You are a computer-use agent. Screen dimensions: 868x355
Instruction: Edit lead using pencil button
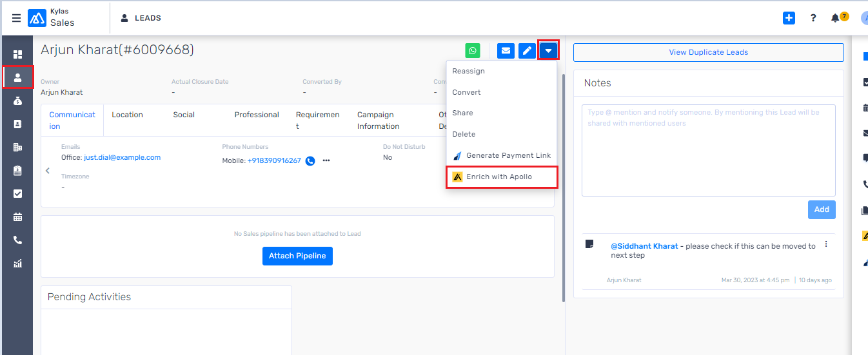point(528,50)
